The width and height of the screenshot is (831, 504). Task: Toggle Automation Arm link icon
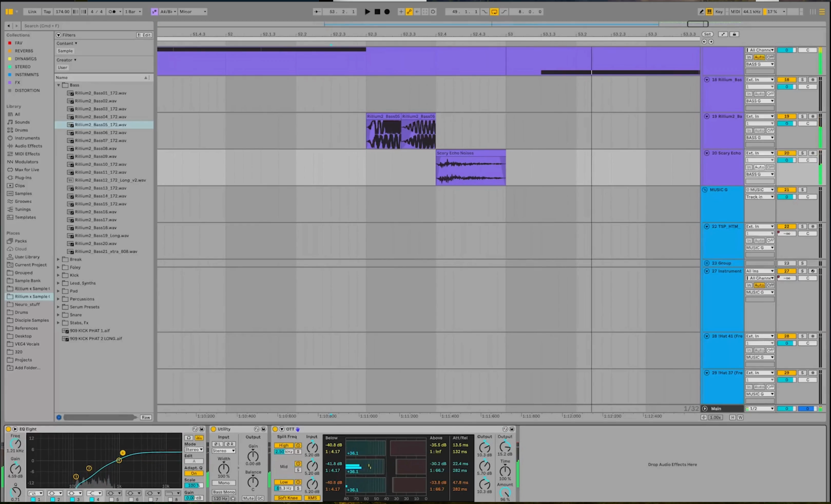click(x=409, y=12)
